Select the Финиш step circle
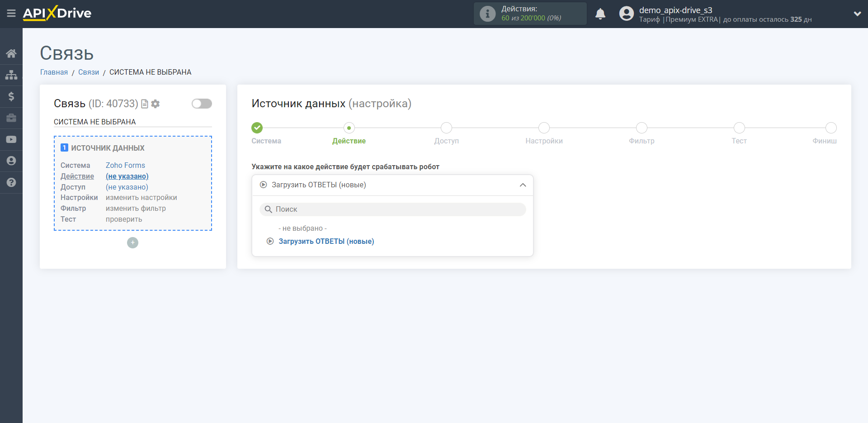 coord(831,128)
